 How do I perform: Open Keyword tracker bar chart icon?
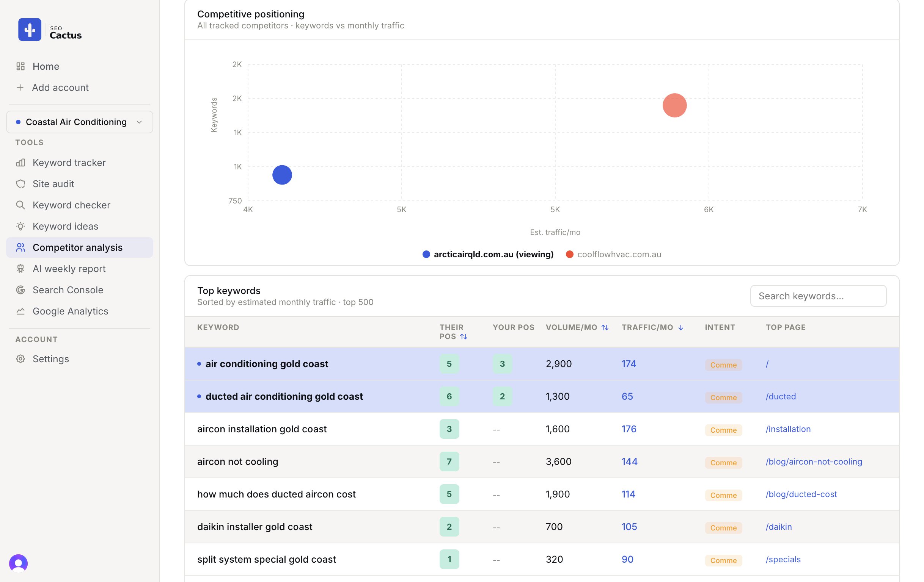click(x=21, y=163)
